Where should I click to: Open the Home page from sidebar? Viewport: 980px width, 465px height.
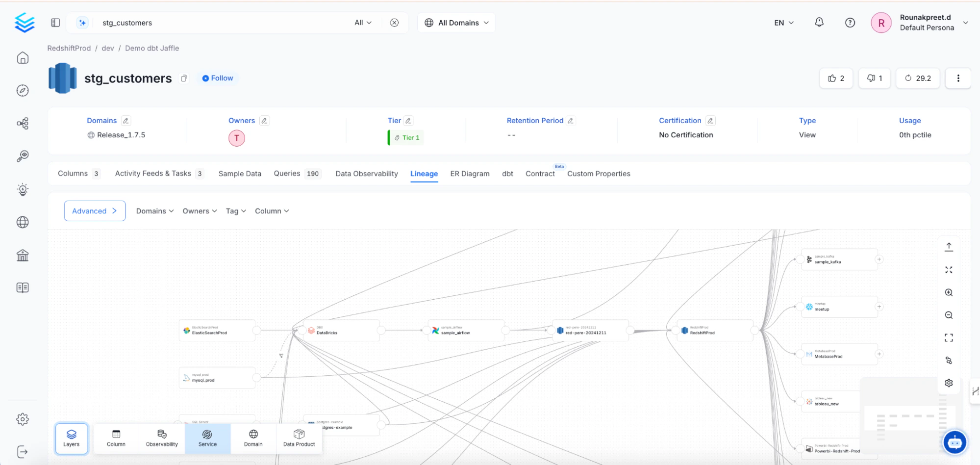point(23,58)
